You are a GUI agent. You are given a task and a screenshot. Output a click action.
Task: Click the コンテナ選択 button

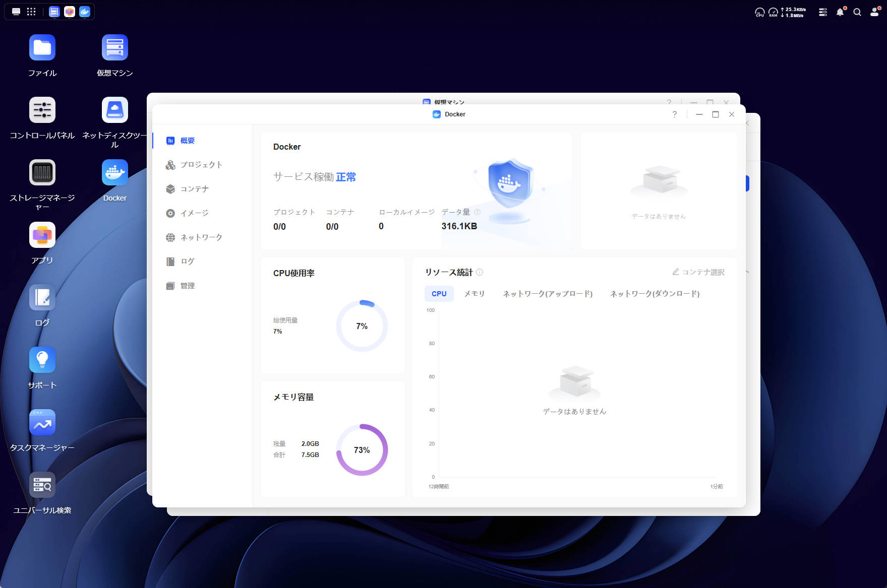tap(698, 272)
